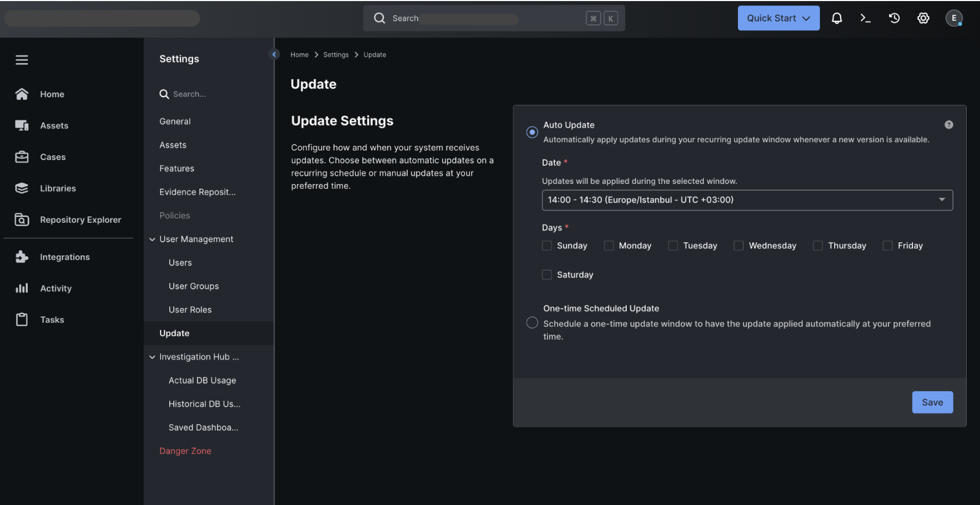This screenshot has height=505, width=980.
Task: Click the Save button
Action: tap(932, 402)
